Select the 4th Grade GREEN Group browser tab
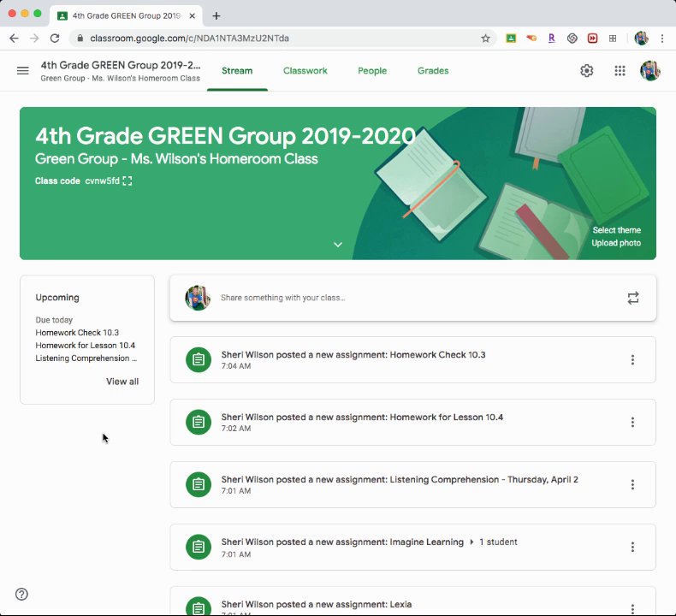This screenshot has height=616, width=676. click(x=126, y=16)
